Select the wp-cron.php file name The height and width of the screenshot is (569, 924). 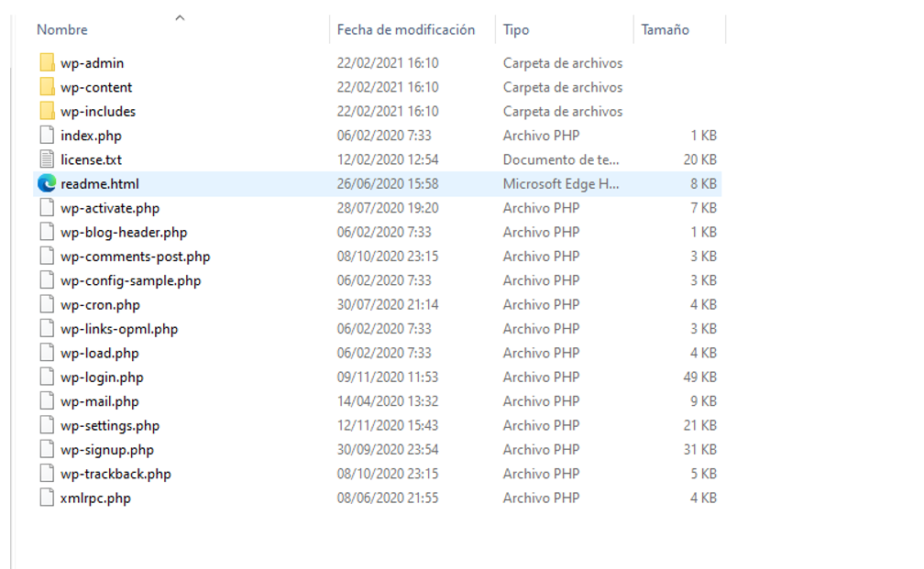pyautogui.click(x=100, y=304)
